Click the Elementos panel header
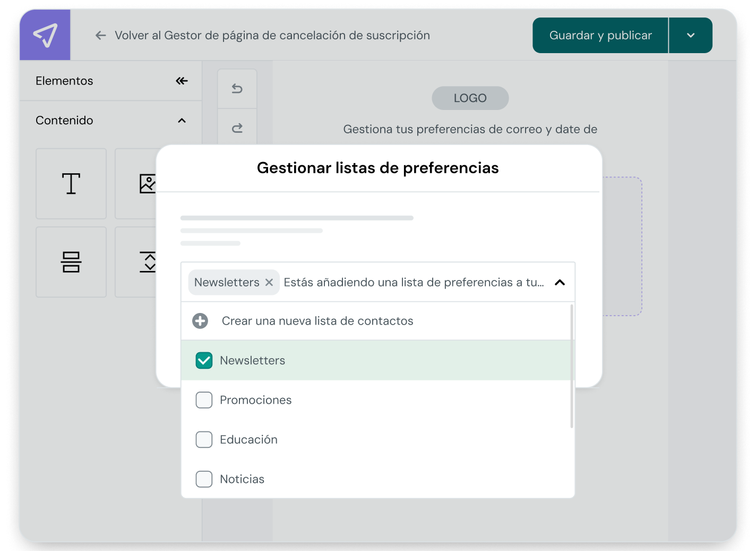 pyautogui.click(x=64, y=81)
